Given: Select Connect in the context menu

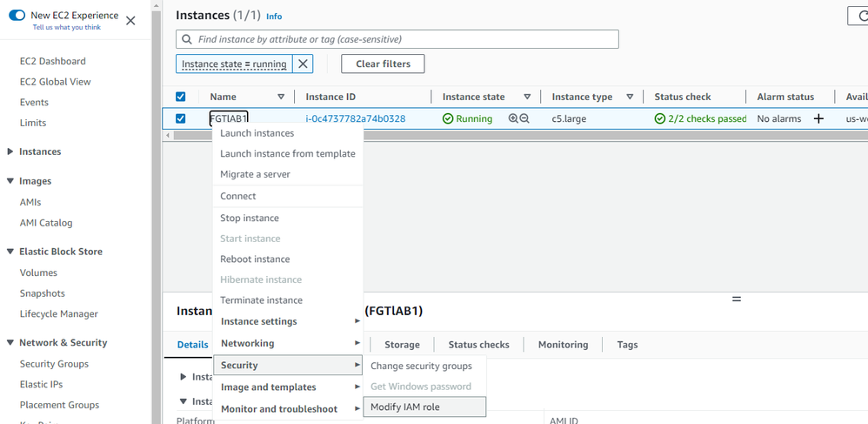Looking at the screenshot, I should pyautogui.click(x=288, y=196).
